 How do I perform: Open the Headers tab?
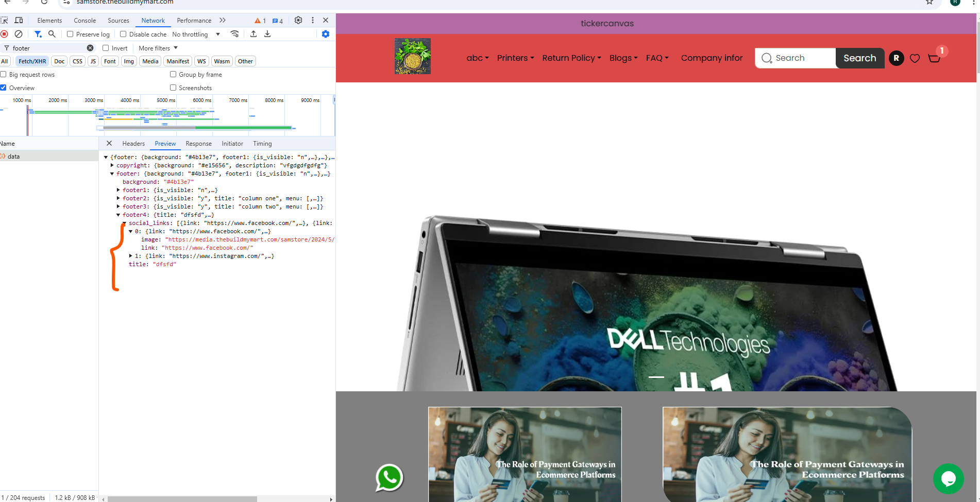[133, 144]
